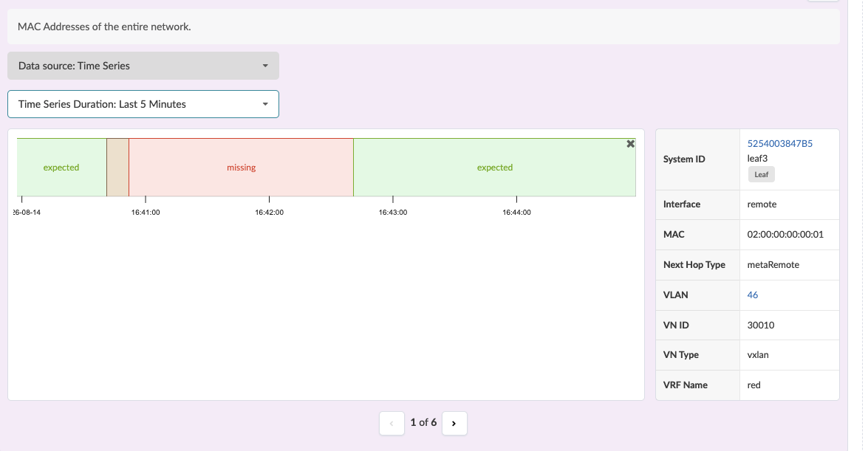This screenshot has height=451, width=868.
Task: Click the 16:41:00 time axis label
Action: 146,213
